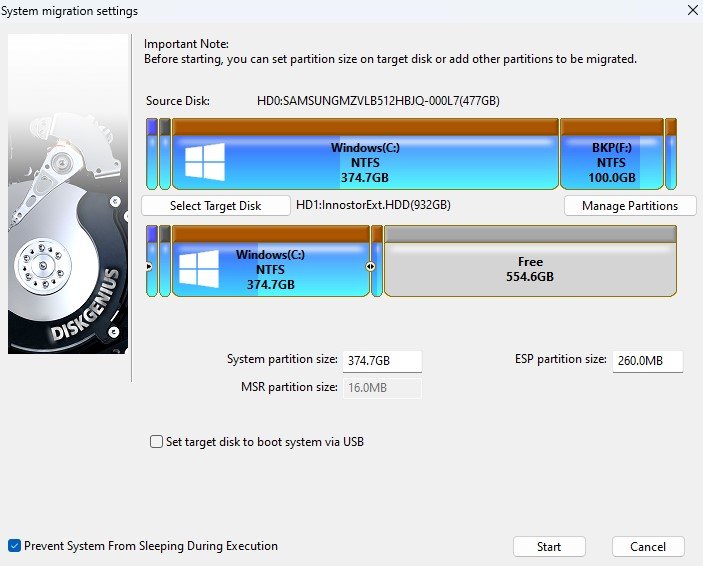Click resize arrow handle on target's first partition
Screen dimensions: 703x566
click(x=149, y=266)
